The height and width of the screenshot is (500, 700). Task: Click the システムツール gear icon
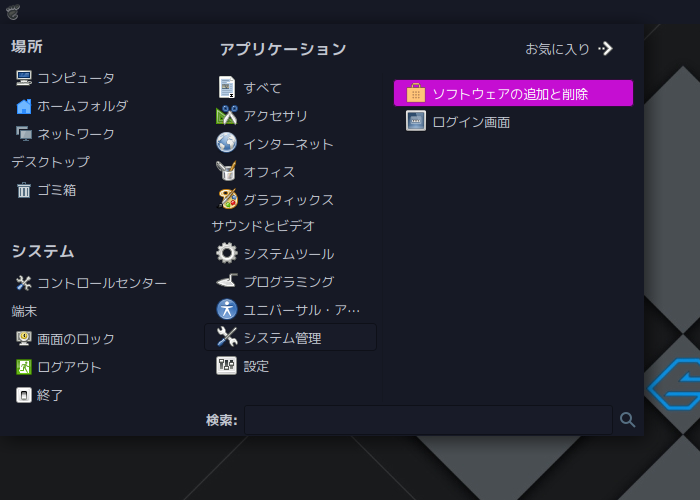point(227,253)
